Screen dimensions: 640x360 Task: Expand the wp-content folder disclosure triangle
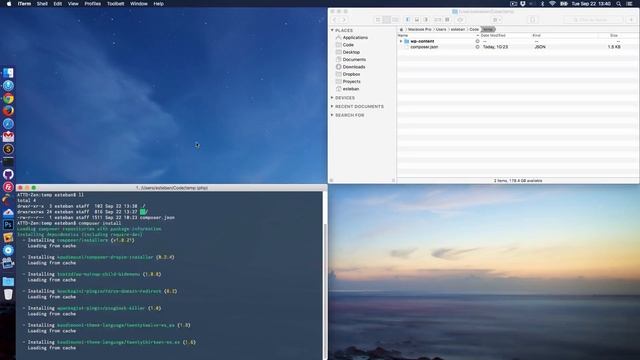pos(401,41)
